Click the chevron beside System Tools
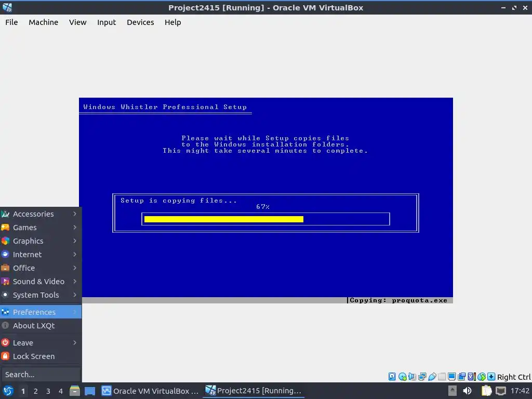 (x=75, y=295)
